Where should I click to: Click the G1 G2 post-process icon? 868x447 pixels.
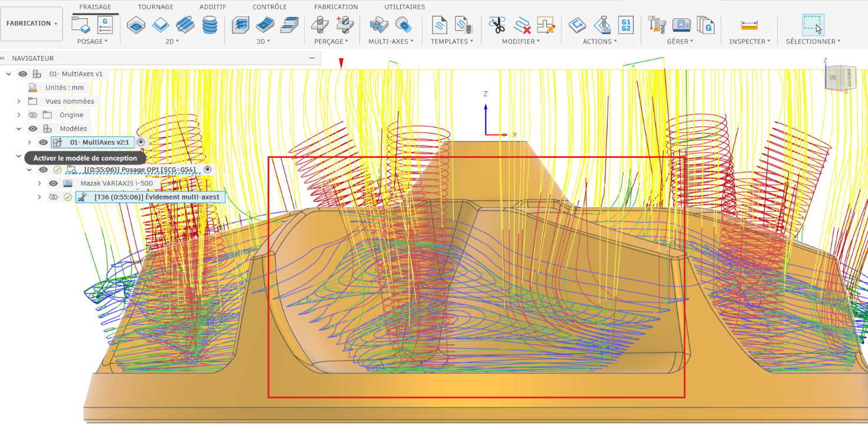click(x=626, y=25)
